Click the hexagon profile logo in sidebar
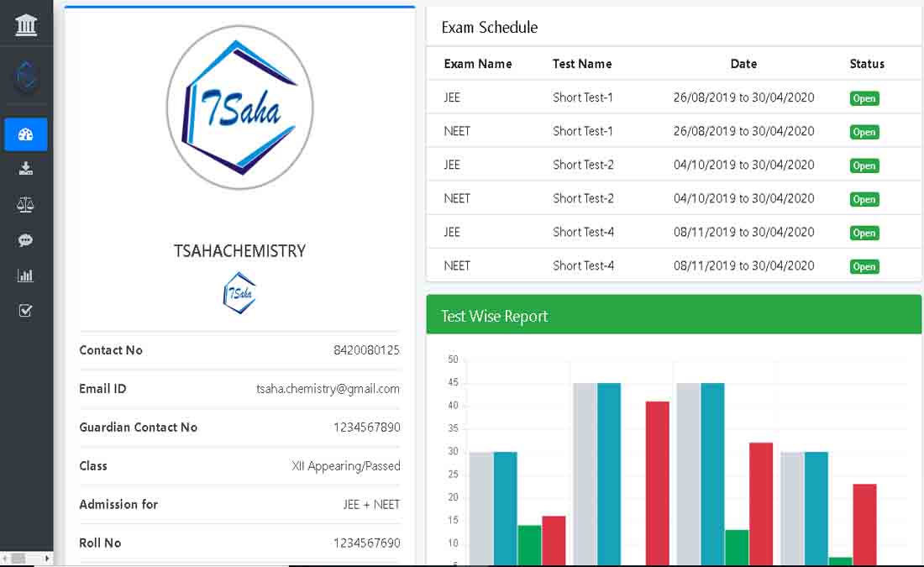The width and height of the screenshot is (924, 567). (x=26, y=77)
